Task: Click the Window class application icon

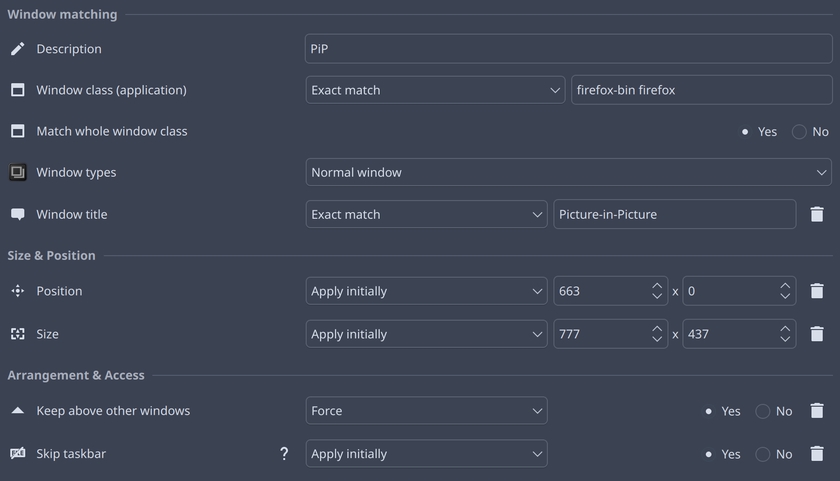Action: pos(17,90)
